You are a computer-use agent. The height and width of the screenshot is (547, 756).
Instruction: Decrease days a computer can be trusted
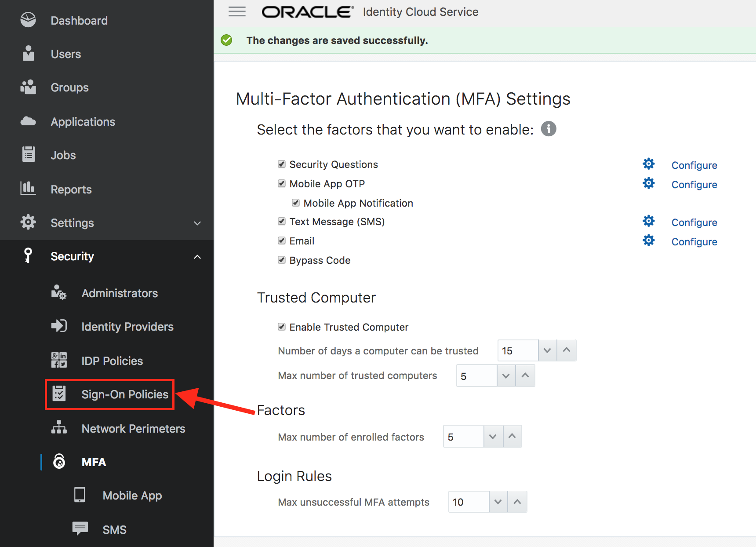coord(547,350)
